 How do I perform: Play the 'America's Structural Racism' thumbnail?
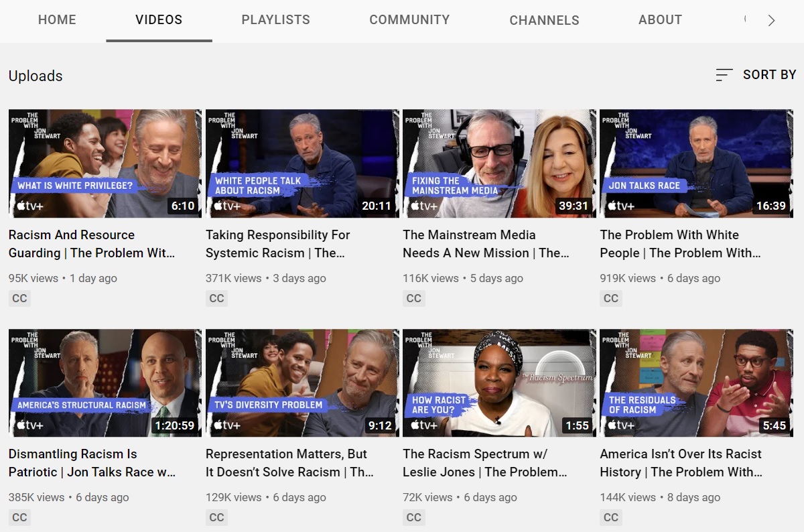point(105,383)
